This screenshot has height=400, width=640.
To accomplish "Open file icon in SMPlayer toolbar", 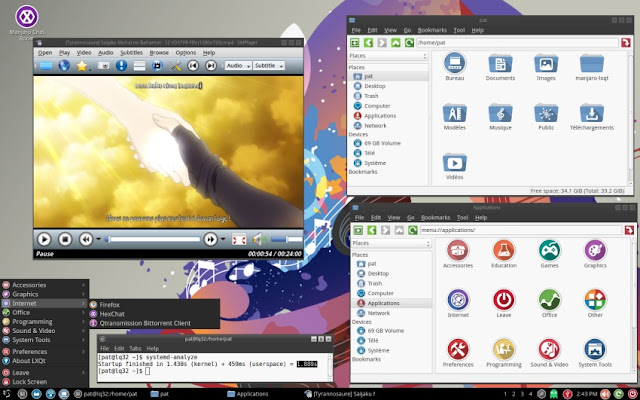I will (46, 66).
